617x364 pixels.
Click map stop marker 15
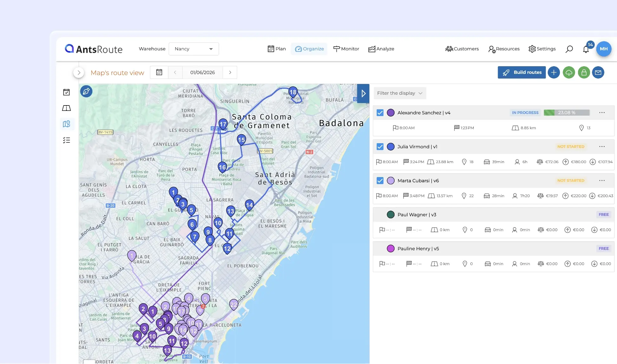coord(241,140)
